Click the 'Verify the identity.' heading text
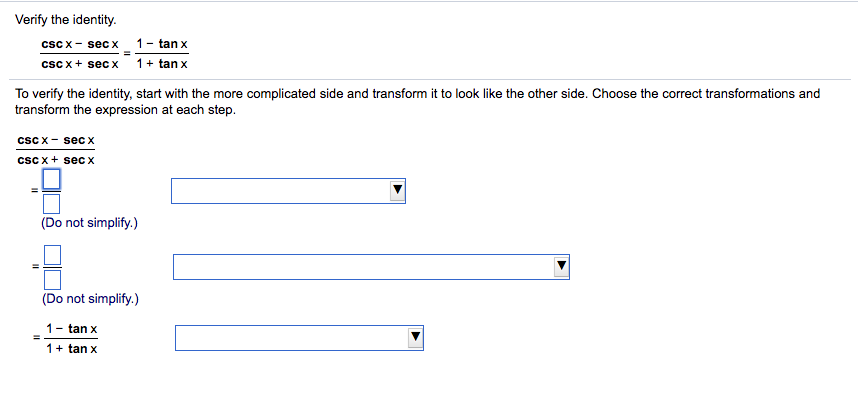 click(x=66, y=20)
